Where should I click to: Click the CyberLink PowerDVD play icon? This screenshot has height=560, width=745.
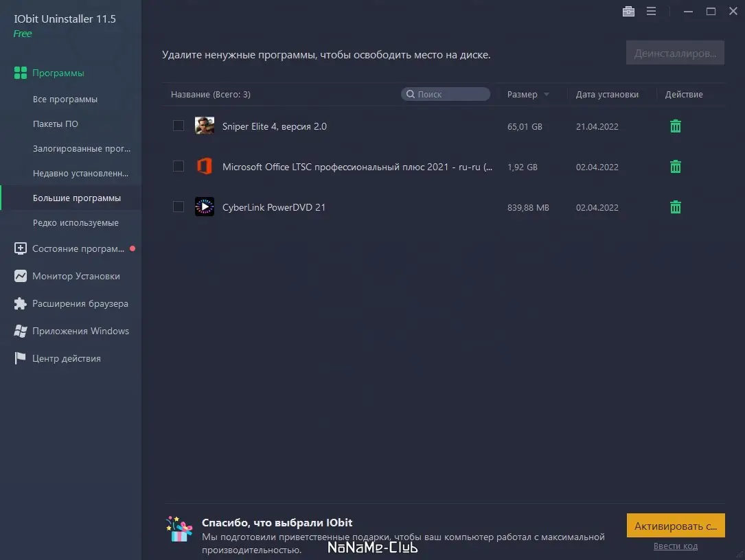click(205, 207)
